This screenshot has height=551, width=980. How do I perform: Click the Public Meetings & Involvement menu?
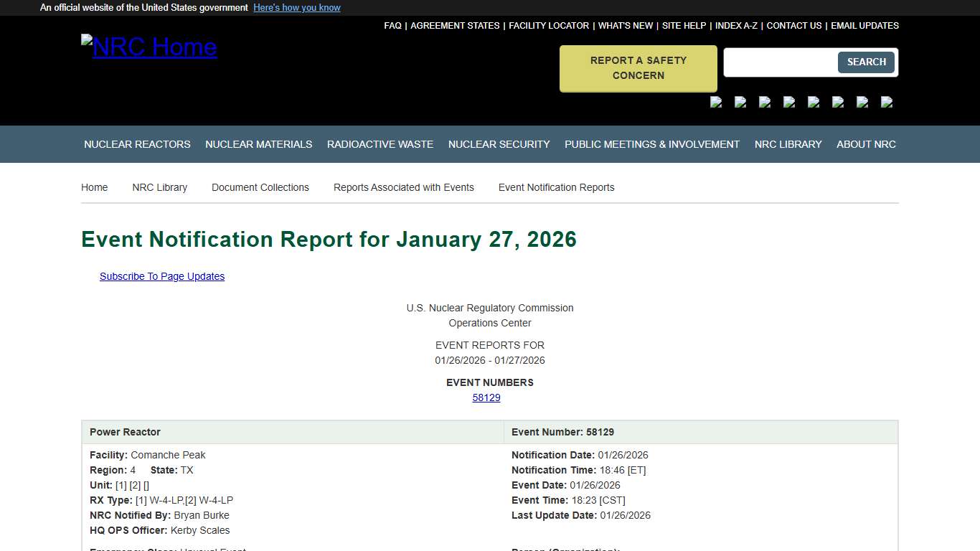pos(651,144)
